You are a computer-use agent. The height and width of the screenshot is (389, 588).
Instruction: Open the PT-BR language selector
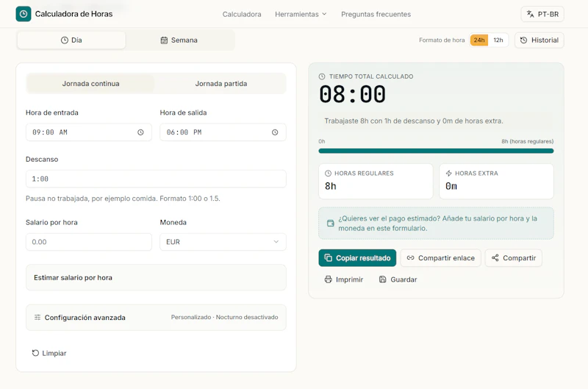(542, 14)
